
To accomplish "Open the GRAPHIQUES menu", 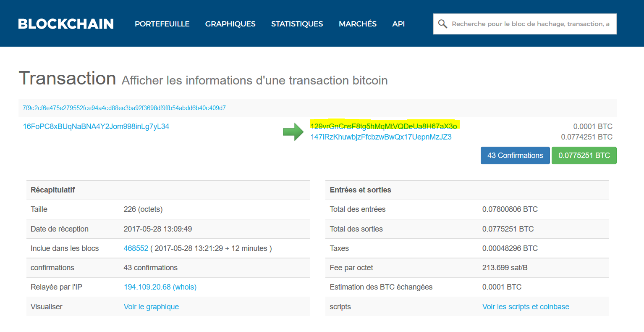I will point(230,24).
